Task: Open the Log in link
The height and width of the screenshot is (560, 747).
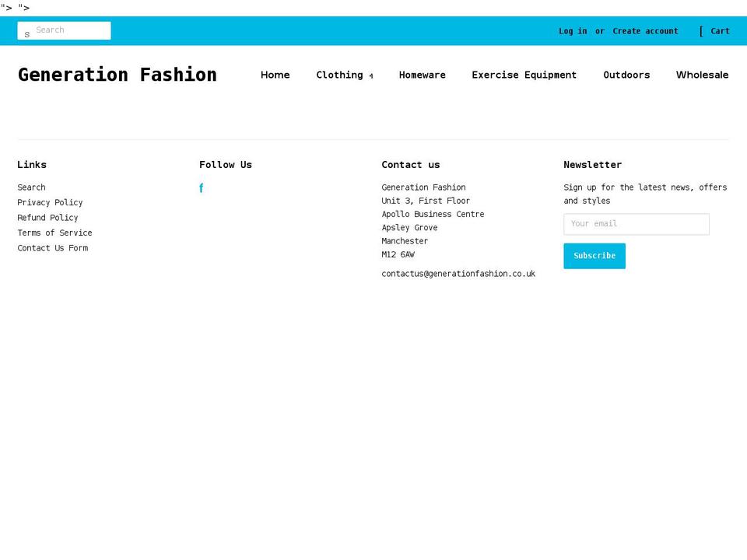Action: (x=573, y=31)
